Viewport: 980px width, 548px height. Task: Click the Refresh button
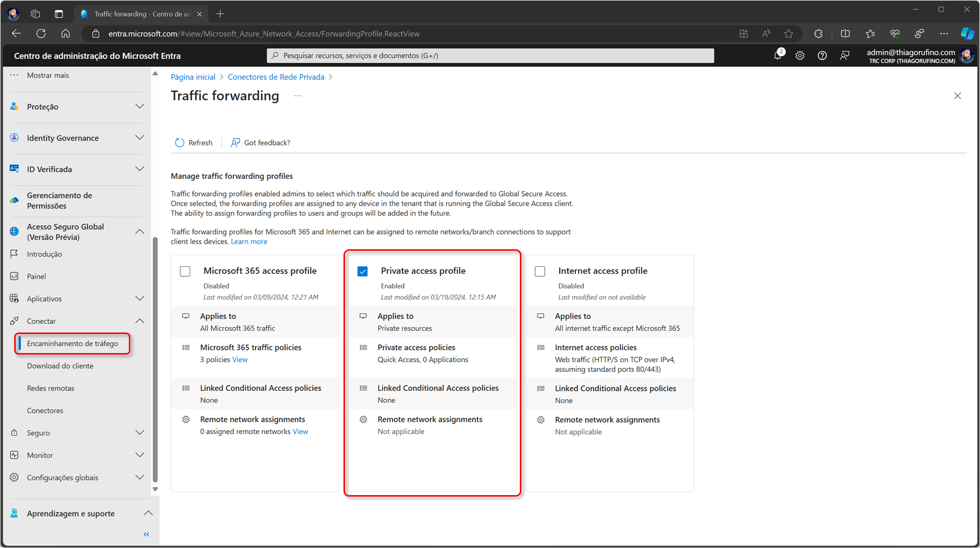[x=194, y=143]
